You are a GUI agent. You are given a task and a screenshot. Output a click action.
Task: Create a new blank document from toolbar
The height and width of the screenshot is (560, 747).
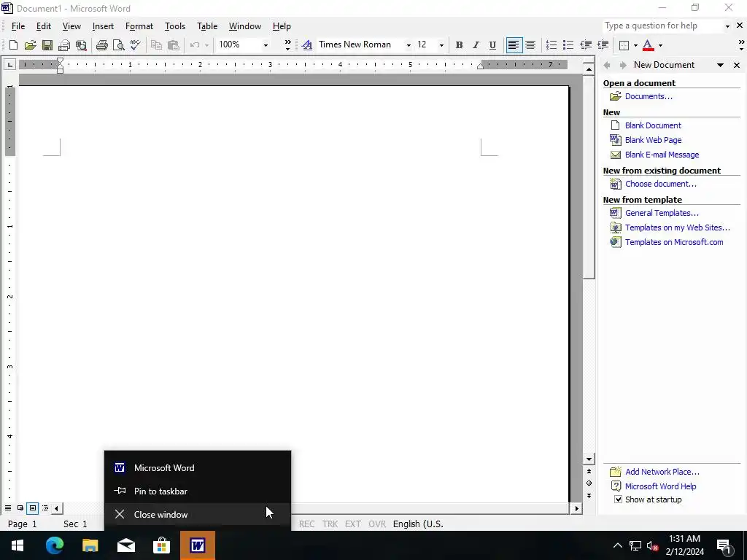[13, 45]
